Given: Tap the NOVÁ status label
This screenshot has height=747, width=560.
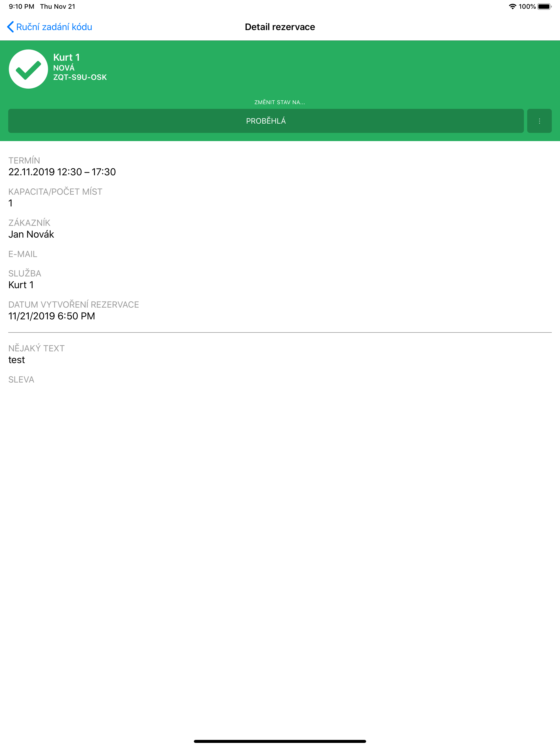Looking at the screenshot, I should [x=64, y=68].
